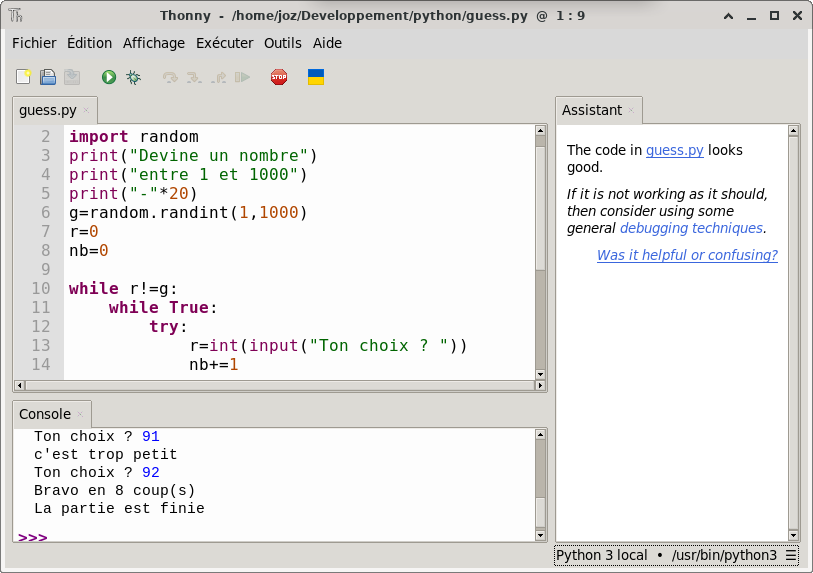Viewport: 813px width, 573px height.
Task: Click the Ukraine flag toolbar icon
Action: [x=315, y=77]
